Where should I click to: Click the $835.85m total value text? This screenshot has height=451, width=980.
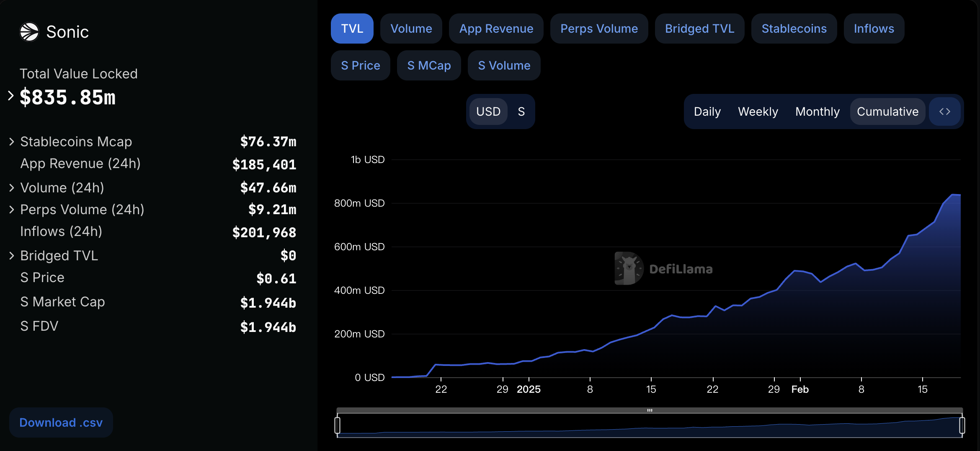click(x=68, y=97)
